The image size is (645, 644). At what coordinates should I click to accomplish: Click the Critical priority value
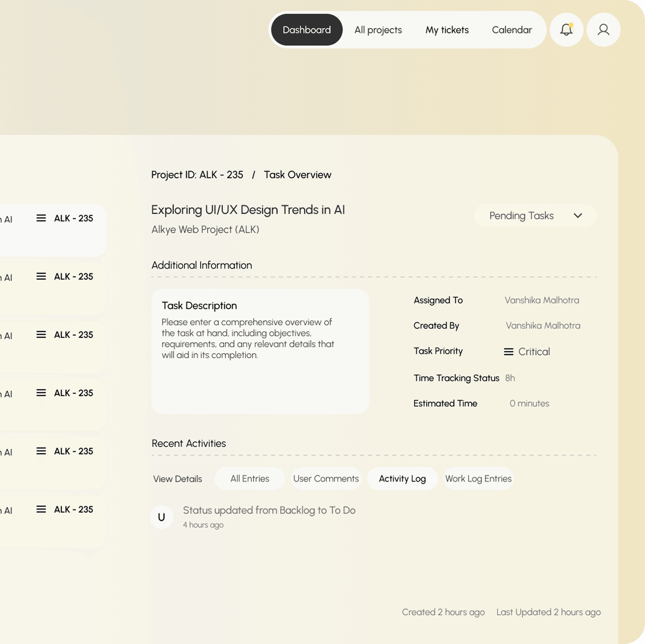[x=534, y=352]
